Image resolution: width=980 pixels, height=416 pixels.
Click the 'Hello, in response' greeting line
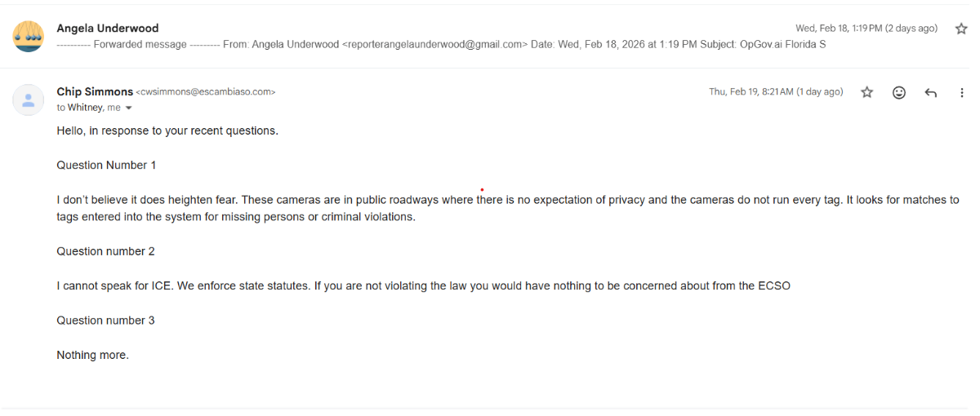[x=167, y=131]
